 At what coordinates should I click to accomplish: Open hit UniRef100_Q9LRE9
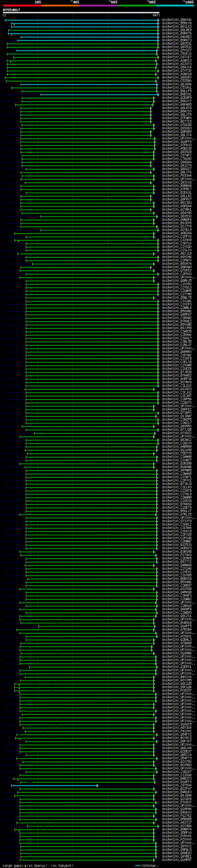(x=177, y=30)
